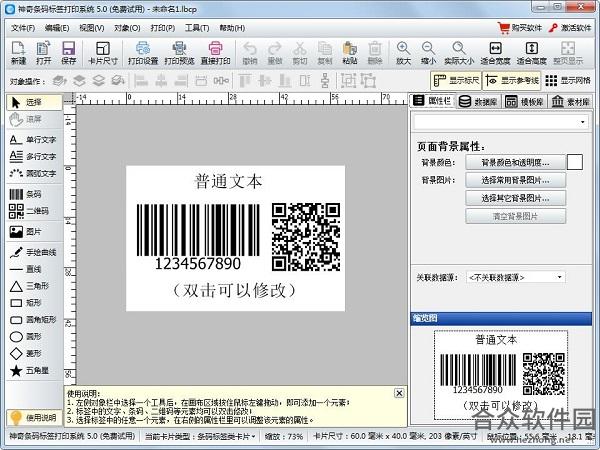Open the 文件(F) menu
The width and height of the screenshot is (600, 450).
pos(23,28)
